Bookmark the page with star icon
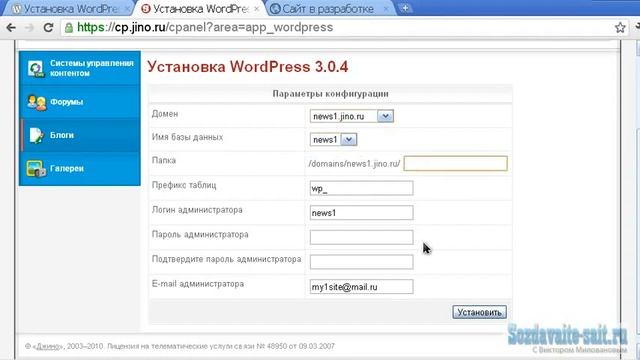The width and height of the screenshot is (640, 360). point(620,28)
